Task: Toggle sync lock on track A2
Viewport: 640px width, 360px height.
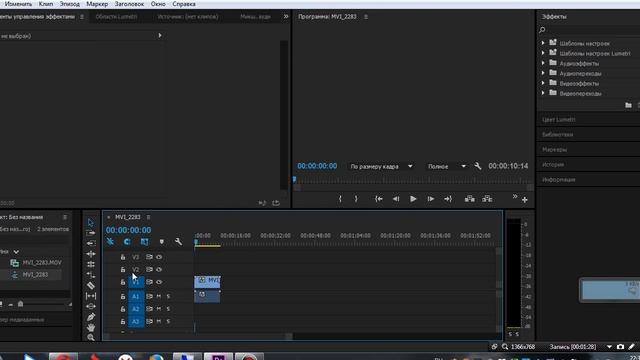Action: (149, 309)
